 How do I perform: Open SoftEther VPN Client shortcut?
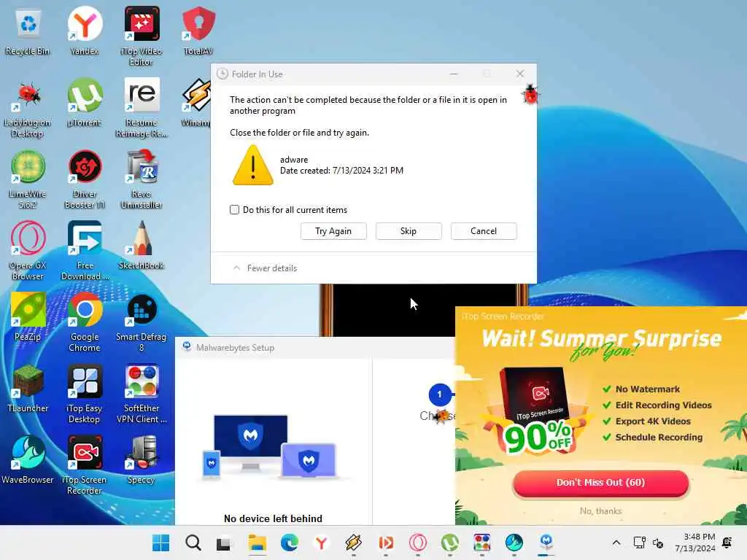(x=142, y=394)
